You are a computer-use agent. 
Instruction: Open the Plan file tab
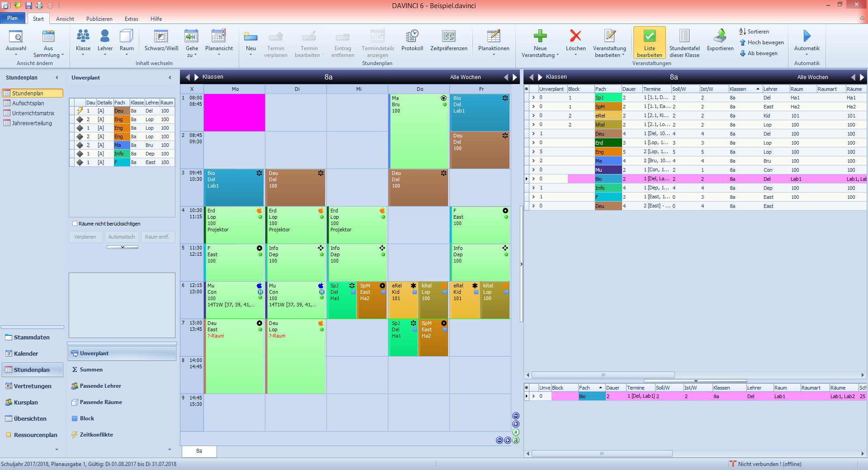(12, 18)
